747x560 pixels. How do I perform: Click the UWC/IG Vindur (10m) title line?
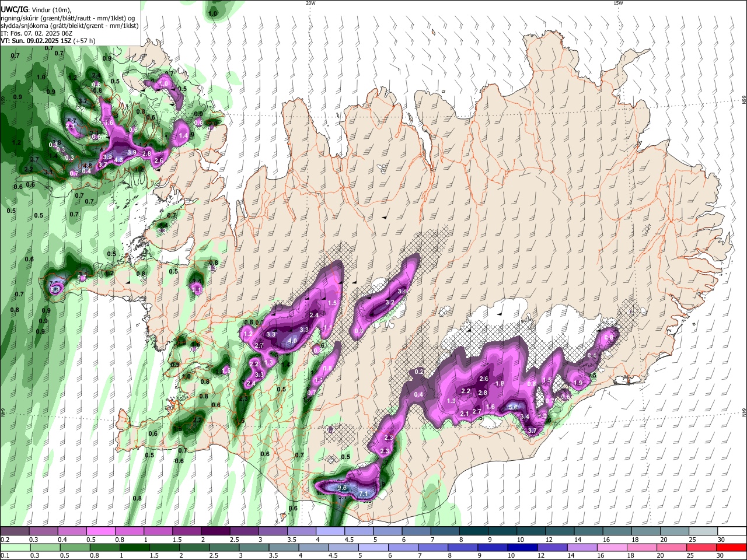[x=36, y=10]
